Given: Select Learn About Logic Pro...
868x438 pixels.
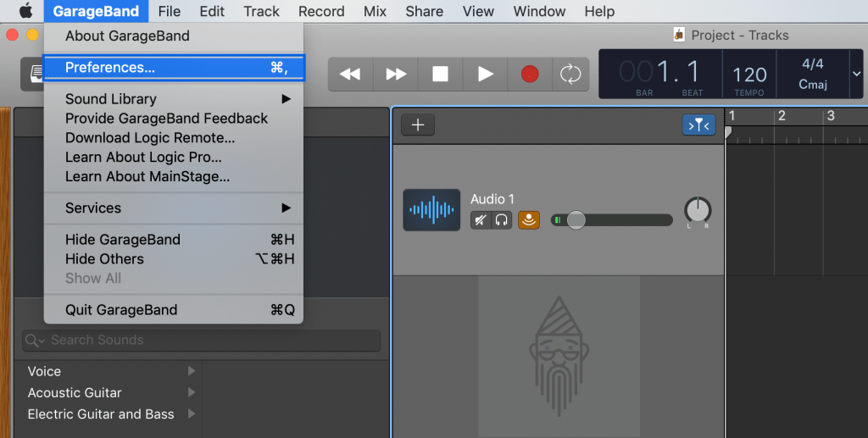Looking at the screenshot, I should pyautogui.click(x=174, y=157).
